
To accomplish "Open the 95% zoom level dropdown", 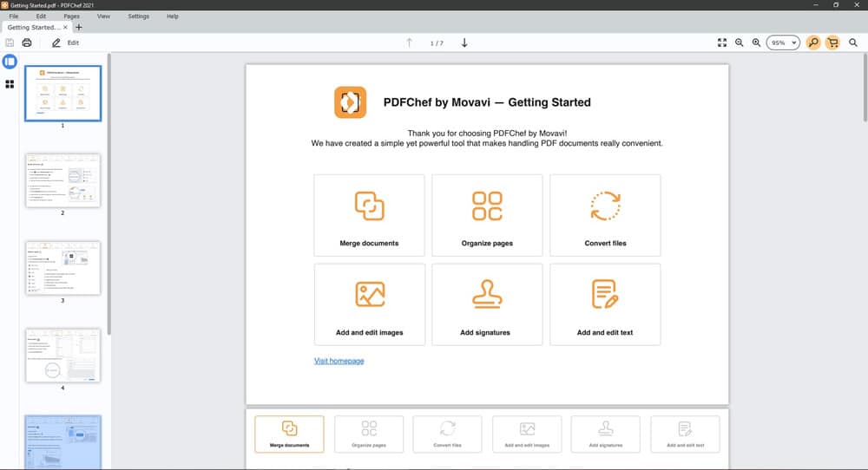I will click(x=783, y=42).
